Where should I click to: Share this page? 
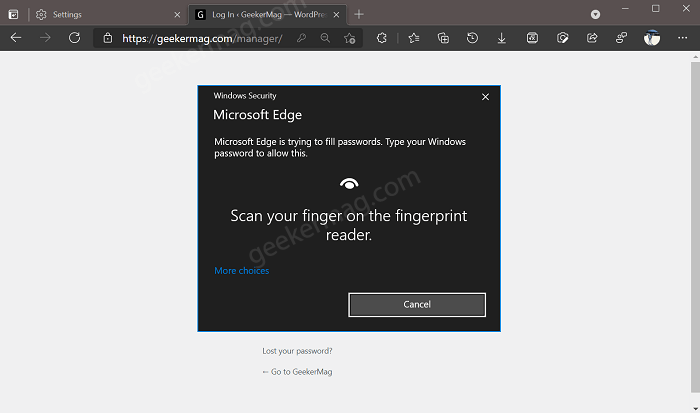(592, 38)
